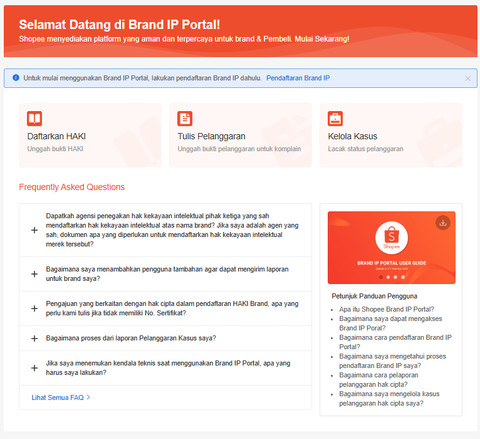Expand FAQ about agensi penegakan pihak ketiga
Viewport: 480px width, 439px height.
coord(166,230)
